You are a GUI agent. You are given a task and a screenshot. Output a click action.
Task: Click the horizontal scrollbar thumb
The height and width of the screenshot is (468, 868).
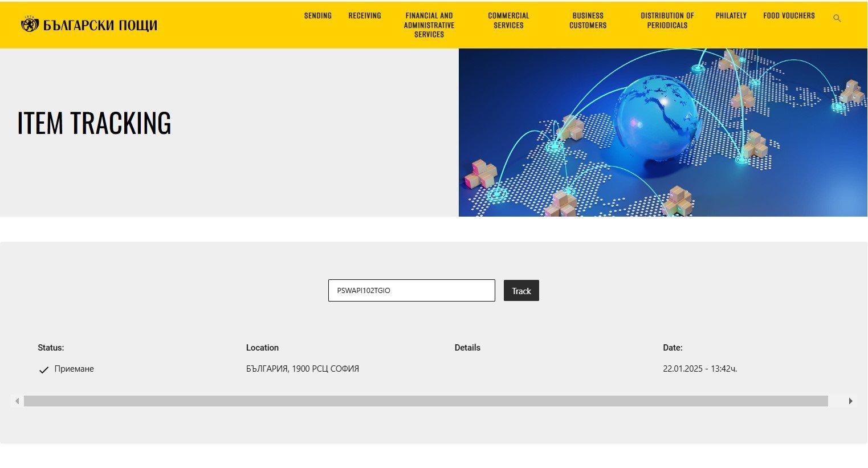(x=425, y=401)
